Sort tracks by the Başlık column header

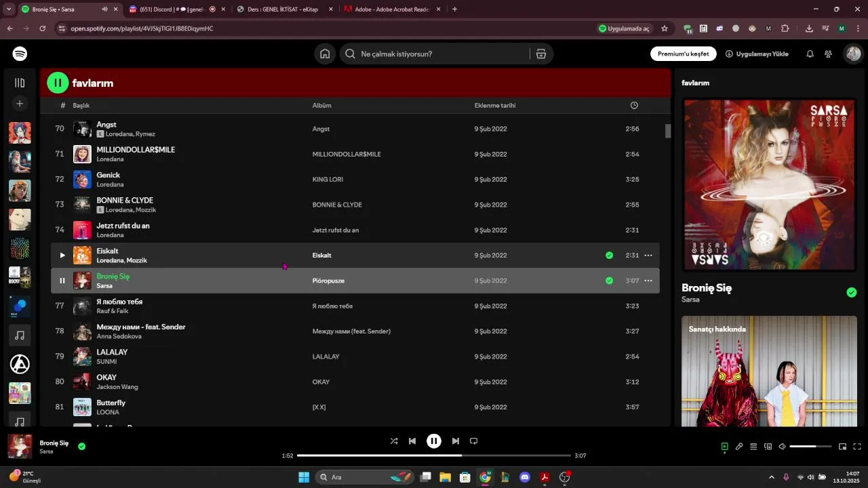coord(81,105)
